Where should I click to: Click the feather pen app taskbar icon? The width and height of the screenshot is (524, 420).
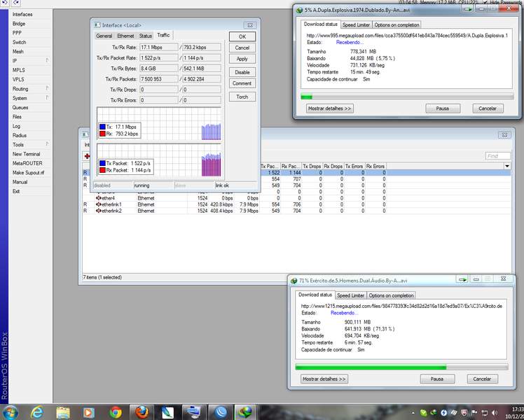[x=168, y=412]
